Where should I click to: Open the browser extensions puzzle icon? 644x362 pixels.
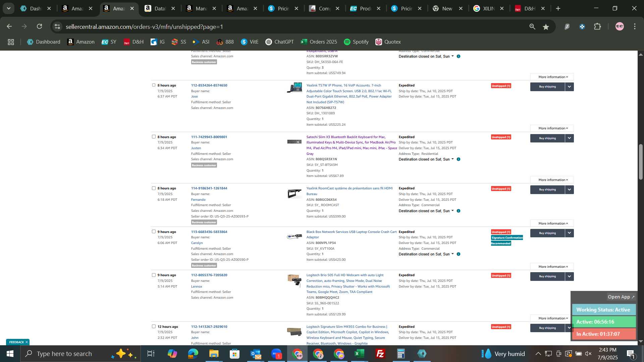[597, 26]
